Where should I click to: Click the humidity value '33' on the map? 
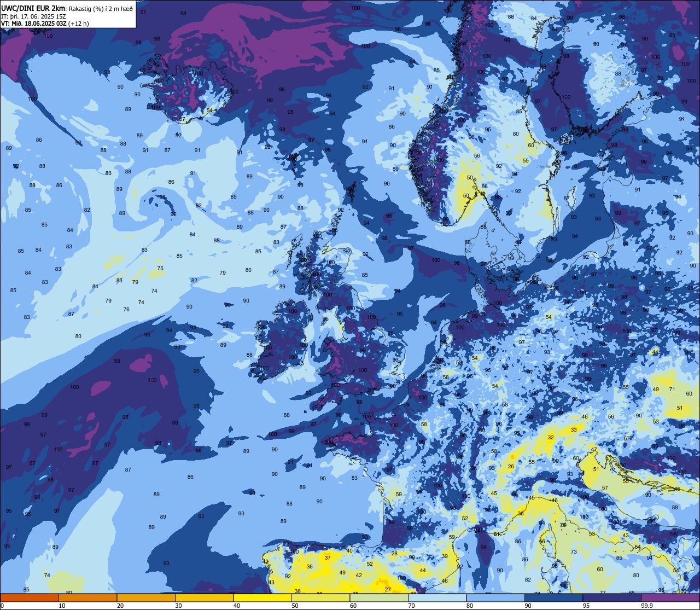click(x=574, y=430)
